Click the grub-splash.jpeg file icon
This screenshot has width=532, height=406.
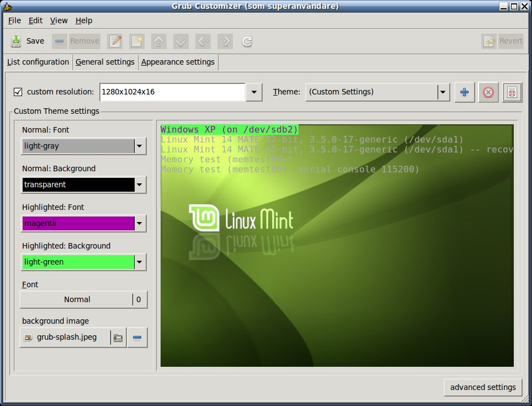[x=28, y=338]
